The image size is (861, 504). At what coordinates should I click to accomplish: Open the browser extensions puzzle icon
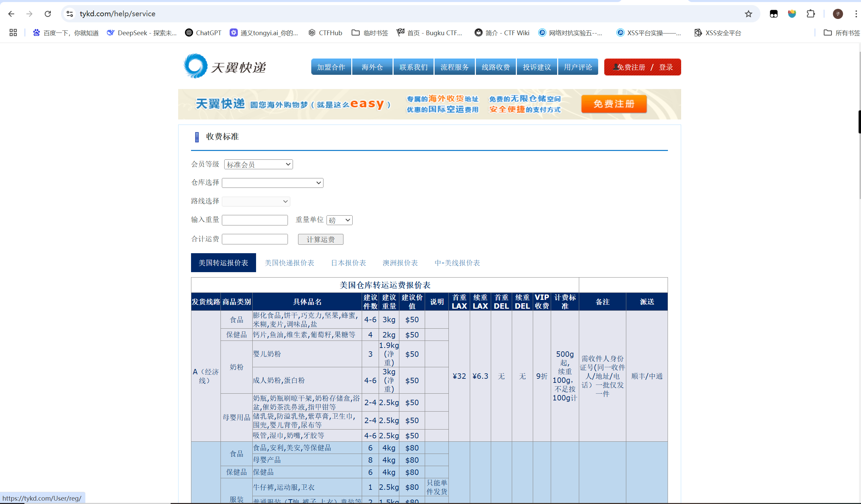click(x=811, y=14)
